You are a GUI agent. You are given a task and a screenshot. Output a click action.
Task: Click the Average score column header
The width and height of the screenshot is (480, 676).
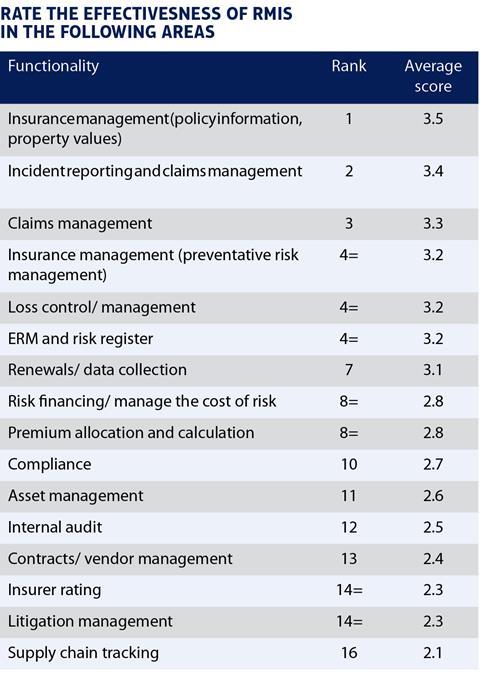coord(433,76)
